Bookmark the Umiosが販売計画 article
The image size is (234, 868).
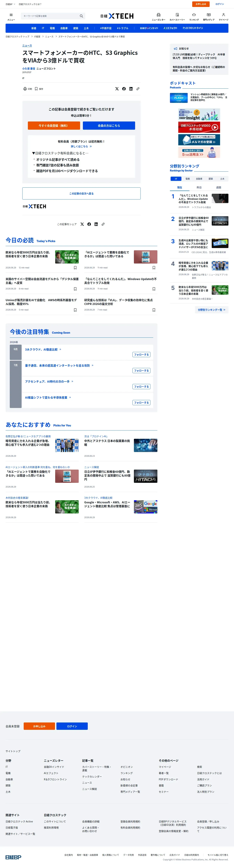[x=75, y=310]
